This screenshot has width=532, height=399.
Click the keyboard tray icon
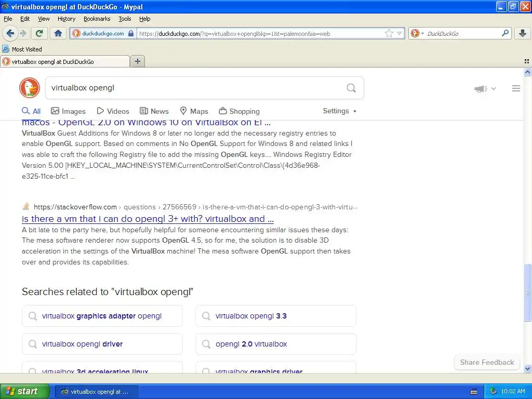tap(474, 392)
